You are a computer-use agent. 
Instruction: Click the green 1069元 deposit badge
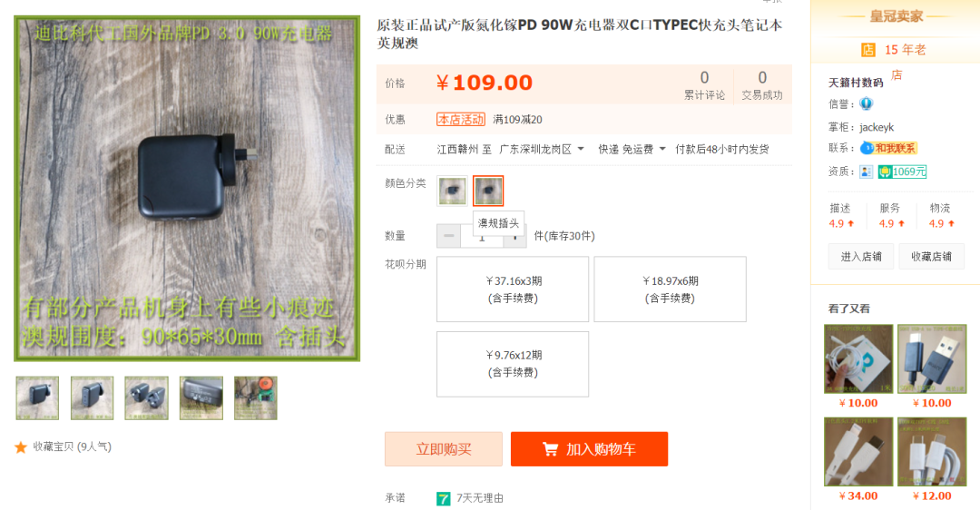(902, 172)
